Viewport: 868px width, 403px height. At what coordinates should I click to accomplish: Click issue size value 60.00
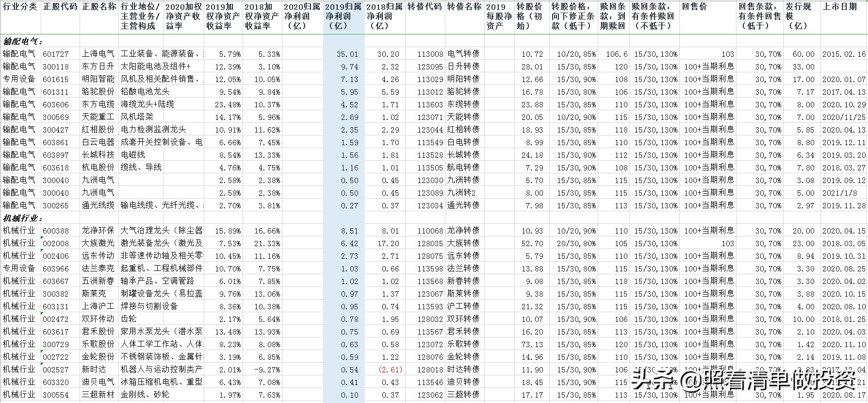click(803, 54)
